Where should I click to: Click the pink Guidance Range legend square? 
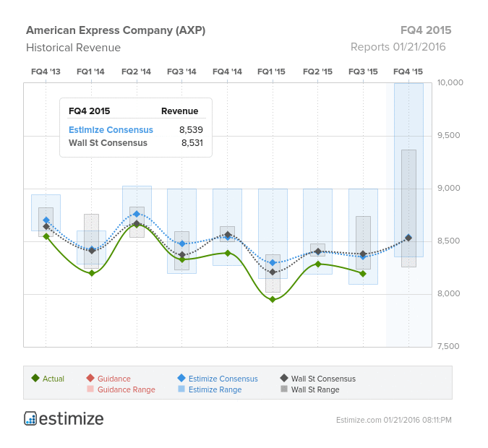click(90, 389)
